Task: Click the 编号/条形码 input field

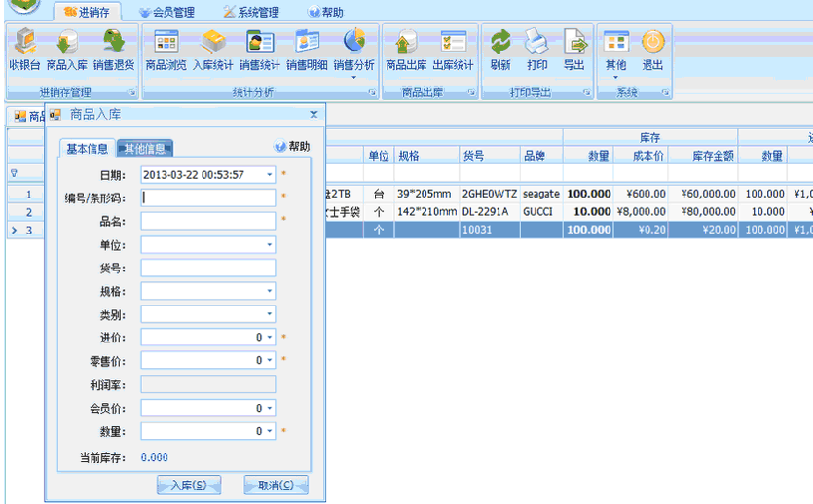Action: (x=207, y=198)
